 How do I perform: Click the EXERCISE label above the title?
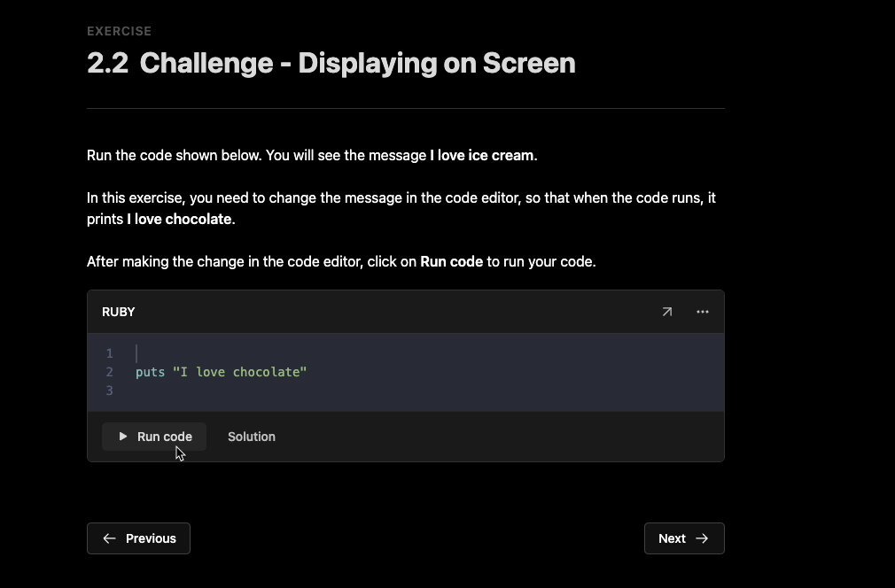(120, 31)
